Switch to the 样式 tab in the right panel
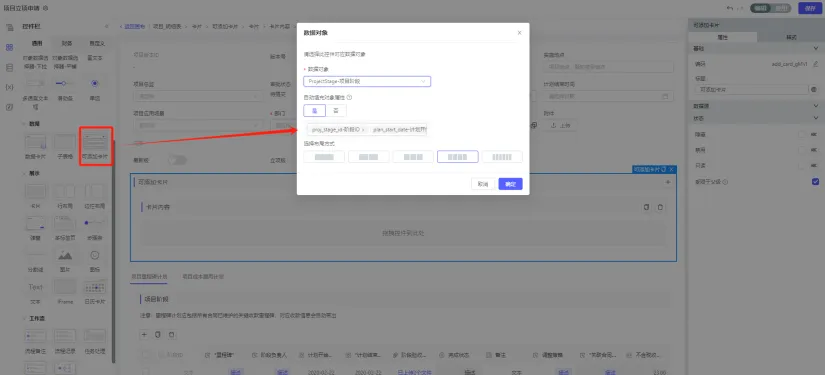The image size is (825, 375). [791, 37]
